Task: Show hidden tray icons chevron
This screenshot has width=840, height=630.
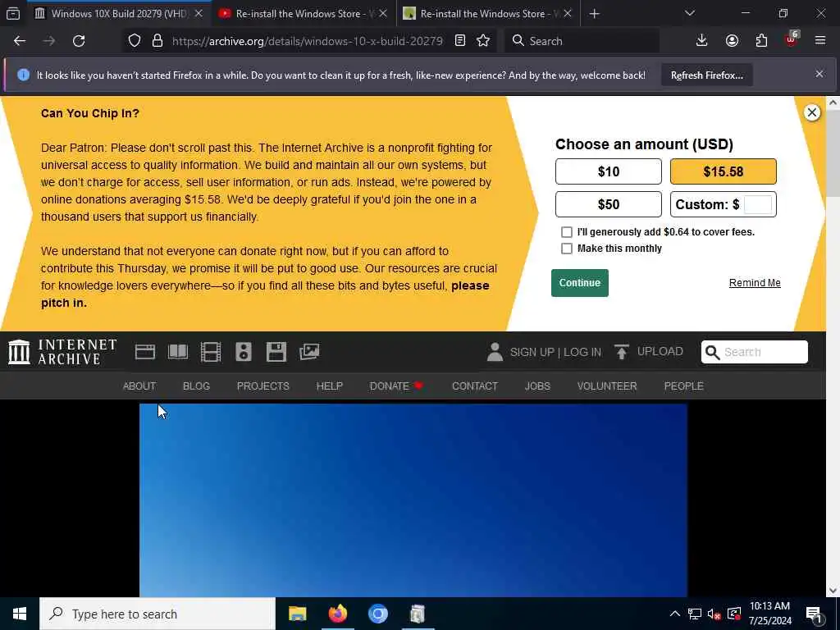Action: 675,614
